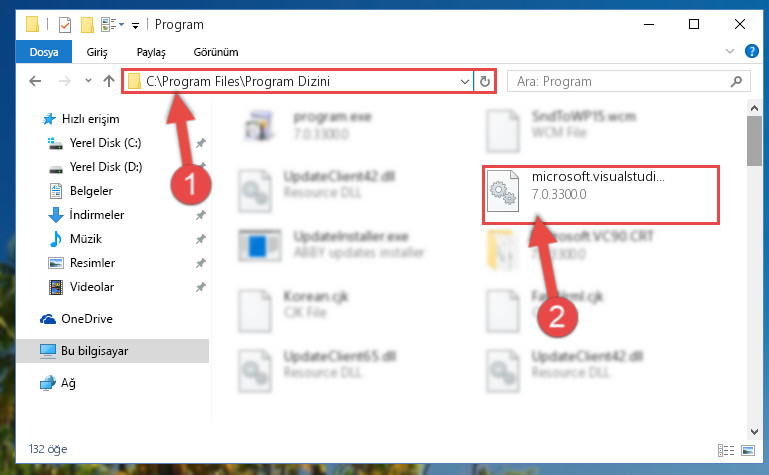Expand the ribbon chevron

[x=730, y=51]
